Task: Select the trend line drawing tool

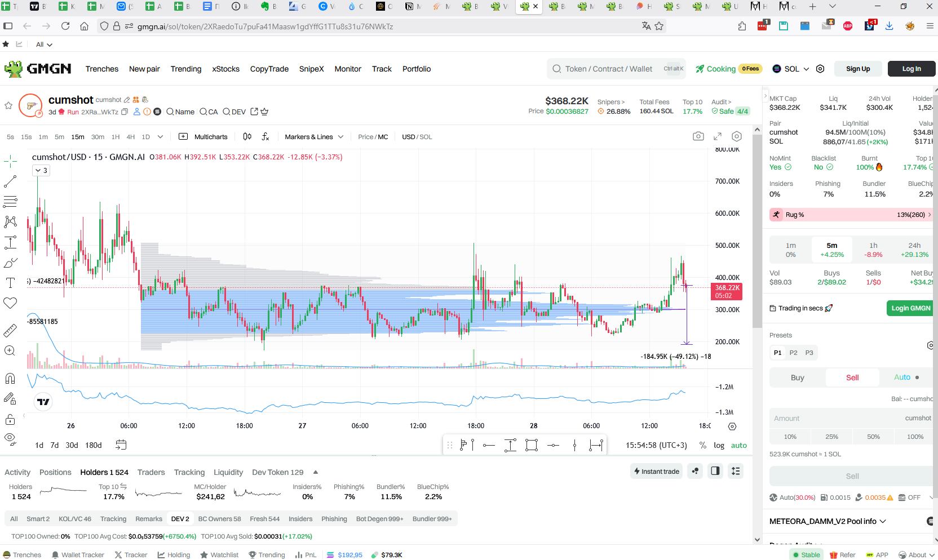Action: click(10, 181)
